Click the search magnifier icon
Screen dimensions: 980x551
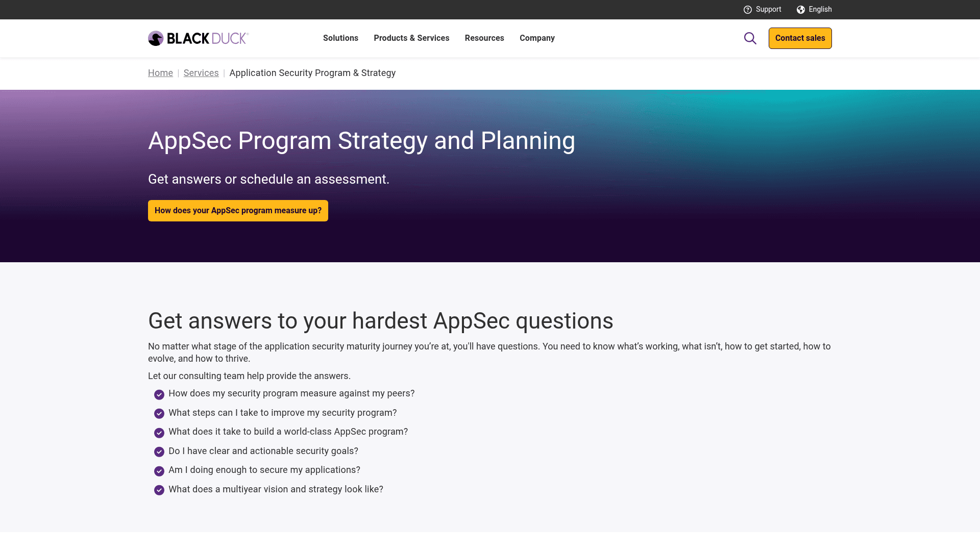[x=750, y=38]
